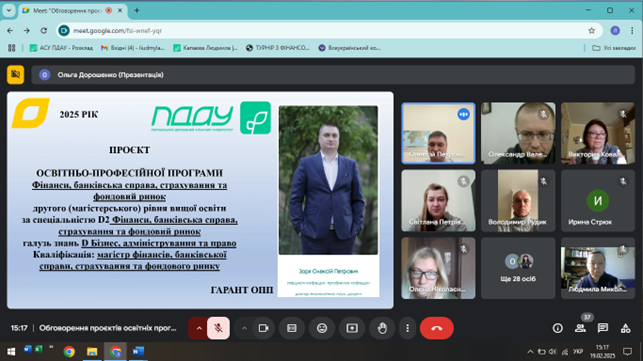The height and width of the screenshot is (361, 643).
Task: Click Володимир Рудик participant tile
Action: point(518,201)
